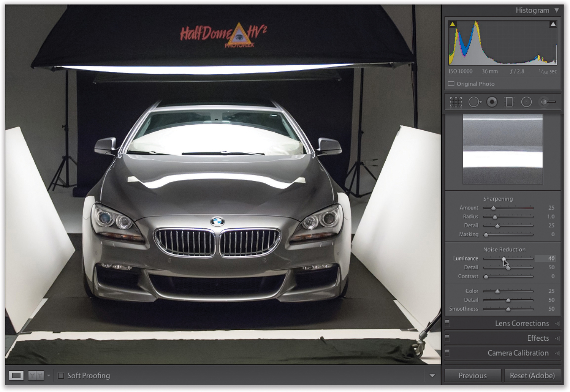This screenshot has height=392, width=570.
Task: Click the Smoothness value 50
Action: click(x=551, y=309)
